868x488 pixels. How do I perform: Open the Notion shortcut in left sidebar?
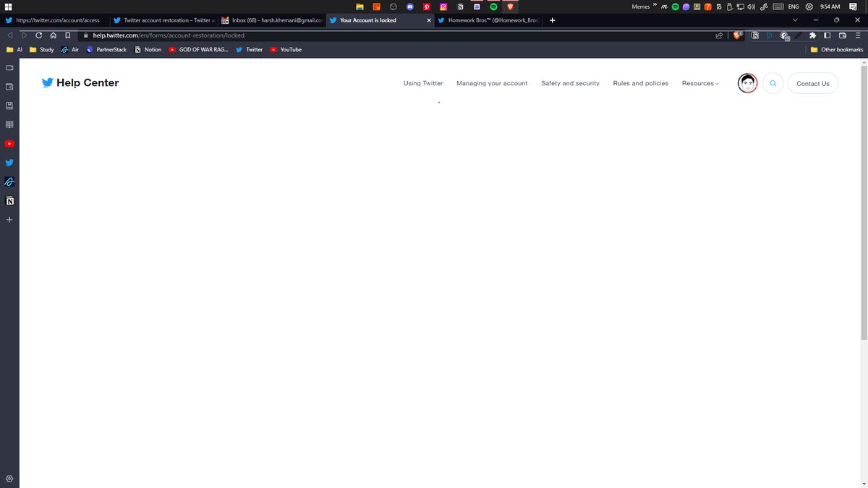(9, 200)
